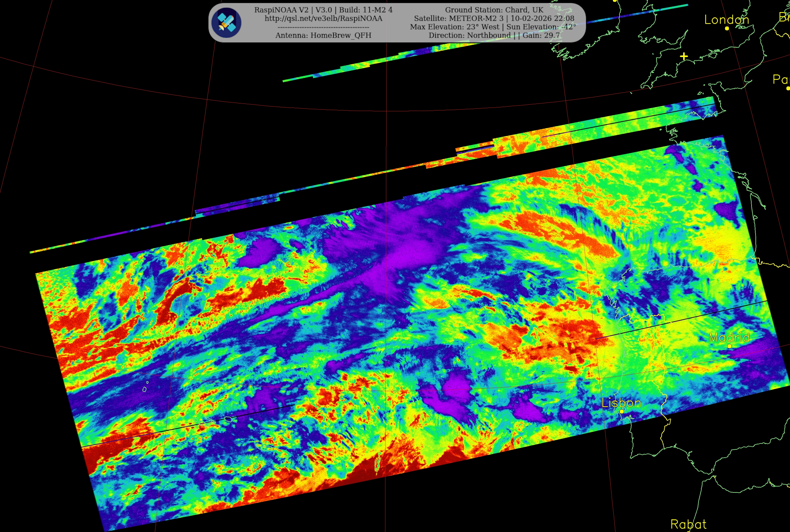Click the RaspiNOAA satellite logo icon

[226, 23]
